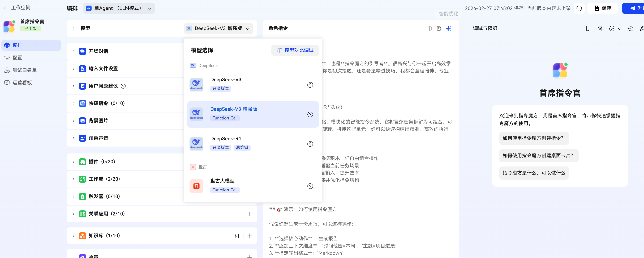Expand the 模型 section chevron
Viewport: 644px width, 258px height.
pyautogui.click(x=73, y=28)
